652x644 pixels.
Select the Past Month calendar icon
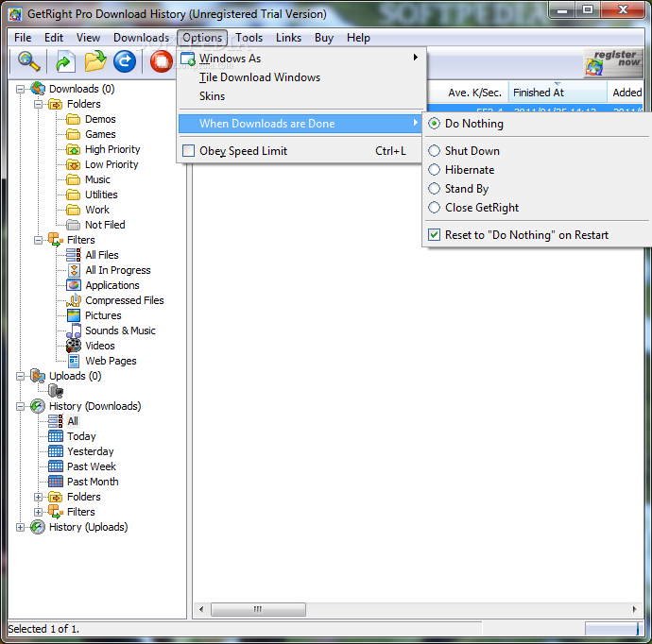pos(56,482)
